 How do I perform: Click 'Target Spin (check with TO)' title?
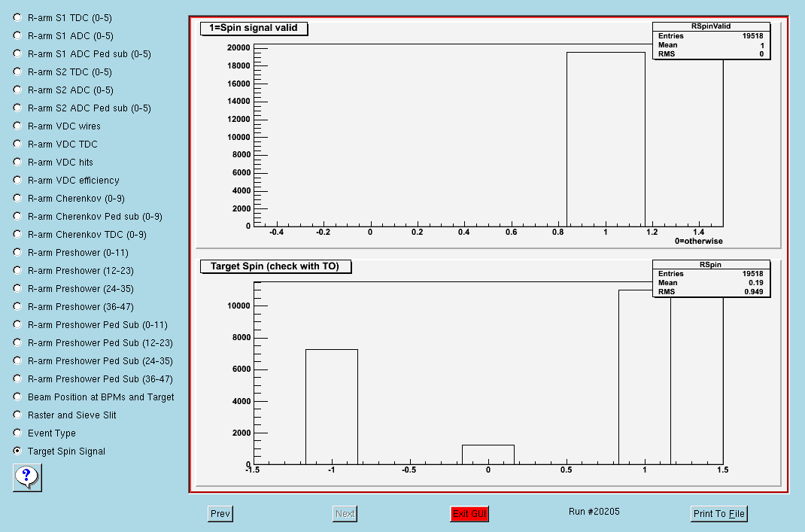coord(275,266)
